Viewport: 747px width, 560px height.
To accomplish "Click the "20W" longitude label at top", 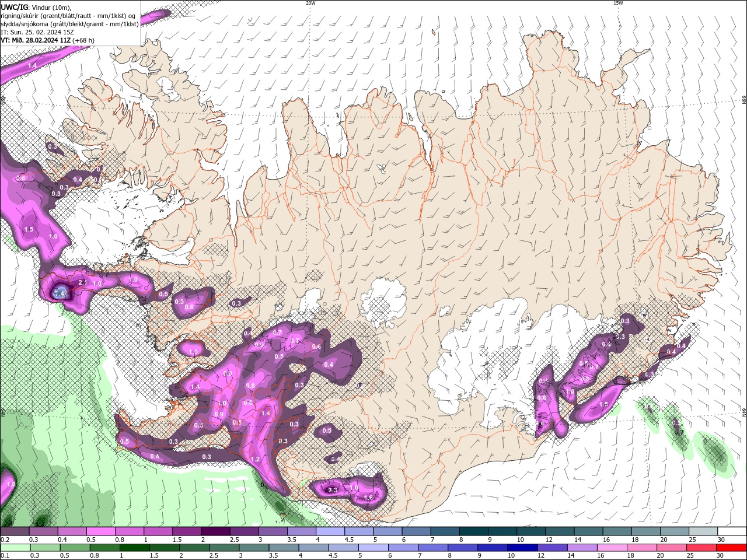I will (310, 3).
